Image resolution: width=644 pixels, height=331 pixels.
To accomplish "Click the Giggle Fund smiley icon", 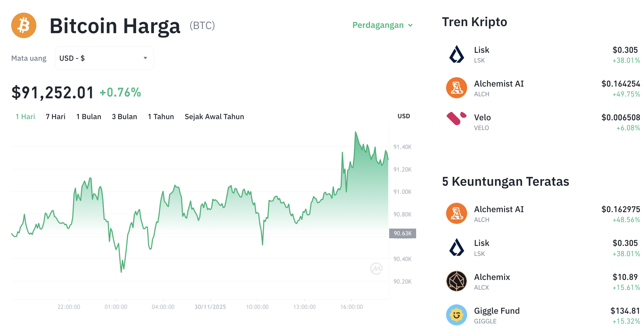I will [x=456, y=315].
